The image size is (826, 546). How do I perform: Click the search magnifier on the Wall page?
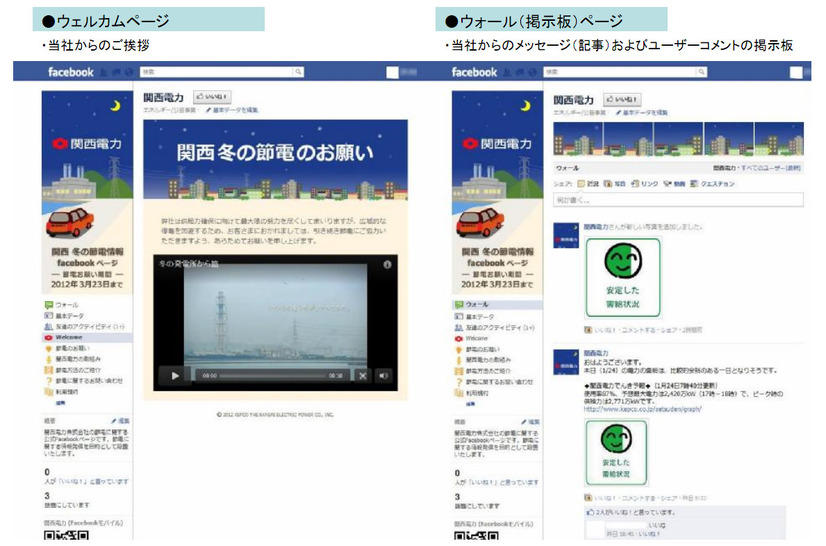[701, 72]
